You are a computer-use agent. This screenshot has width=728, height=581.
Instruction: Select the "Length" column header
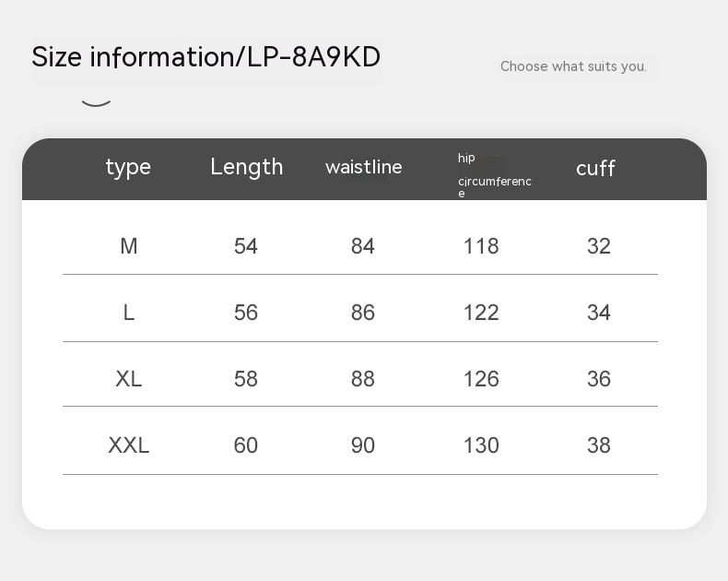[246, 167]
